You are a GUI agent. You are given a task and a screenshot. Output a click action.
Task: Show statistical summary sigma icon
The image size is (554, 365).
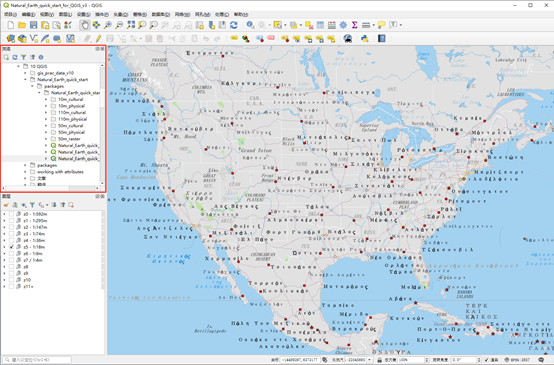(x=354, y=25)
